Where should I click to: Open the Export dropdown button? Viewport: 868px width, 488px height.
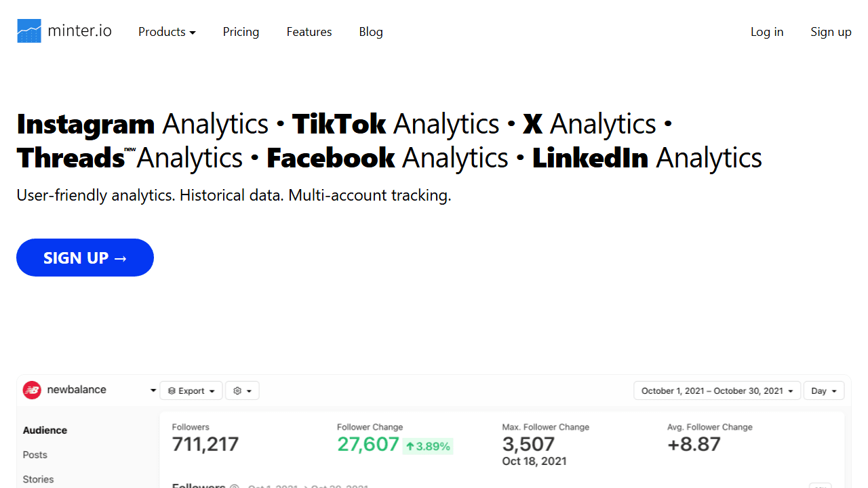pos(192,390)
